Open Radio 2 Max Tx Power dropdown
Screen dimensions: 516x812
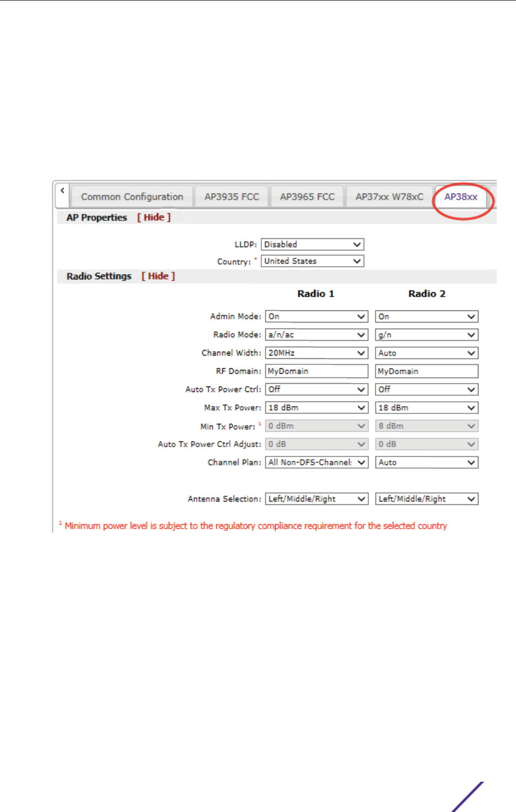coord(427,407)
